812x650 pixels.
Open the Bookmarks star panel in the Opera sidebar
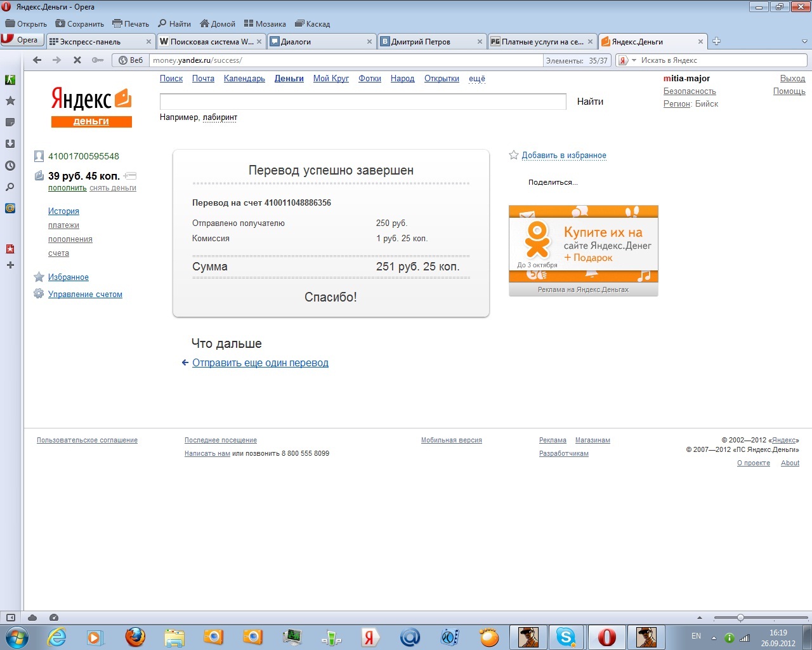click(x=10, y=101)
